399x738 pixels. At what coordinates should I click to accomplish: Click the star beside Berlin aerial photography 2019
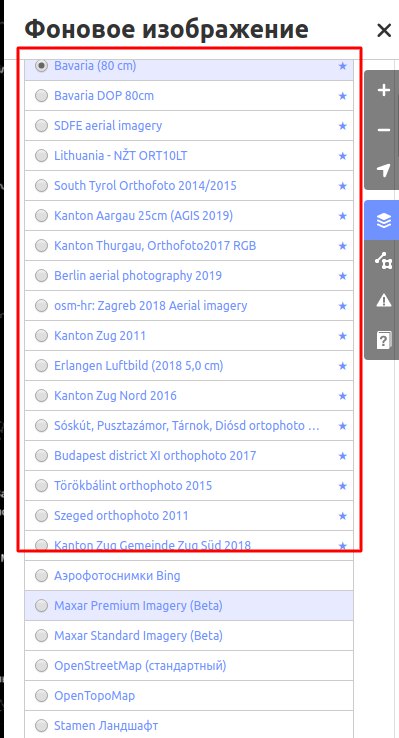click(x=343, y=276)
